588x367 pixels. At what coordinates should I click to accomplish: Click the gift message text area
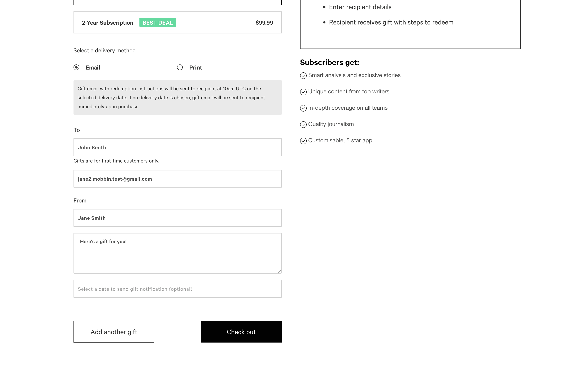177,253
